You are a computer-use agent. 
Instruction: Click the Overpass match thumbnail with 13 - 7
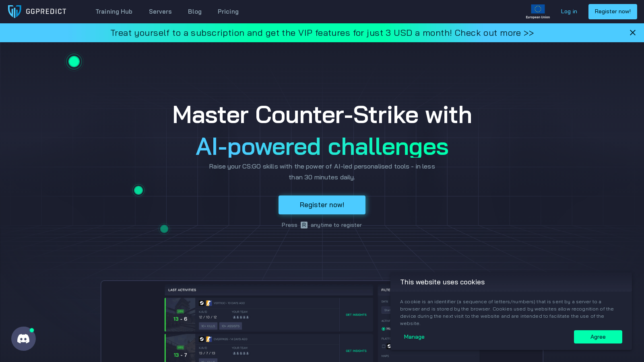180,348
